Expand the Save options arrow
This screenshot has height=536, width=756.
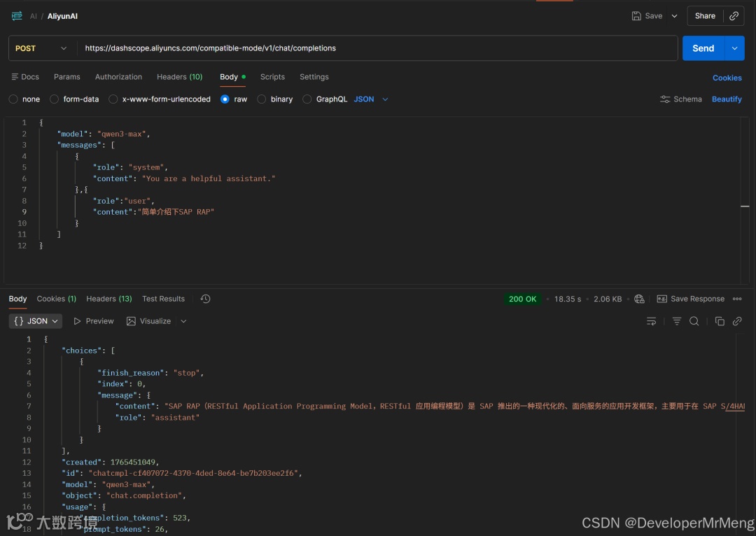(675, 16)
